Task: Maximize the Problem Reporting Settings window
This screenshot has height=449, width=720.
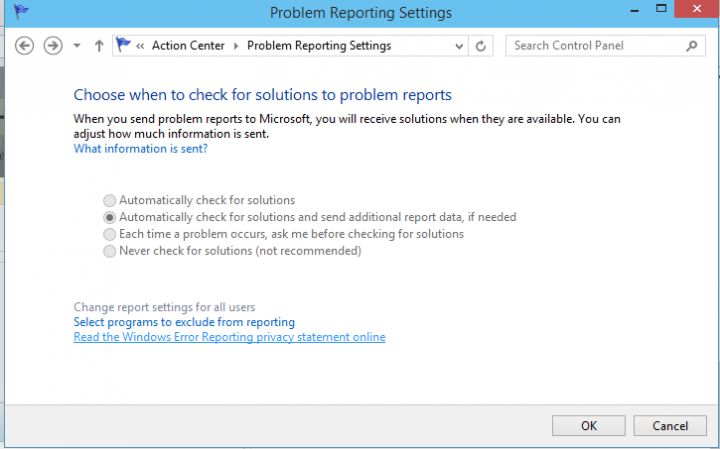Action: [x=661, y=9]
